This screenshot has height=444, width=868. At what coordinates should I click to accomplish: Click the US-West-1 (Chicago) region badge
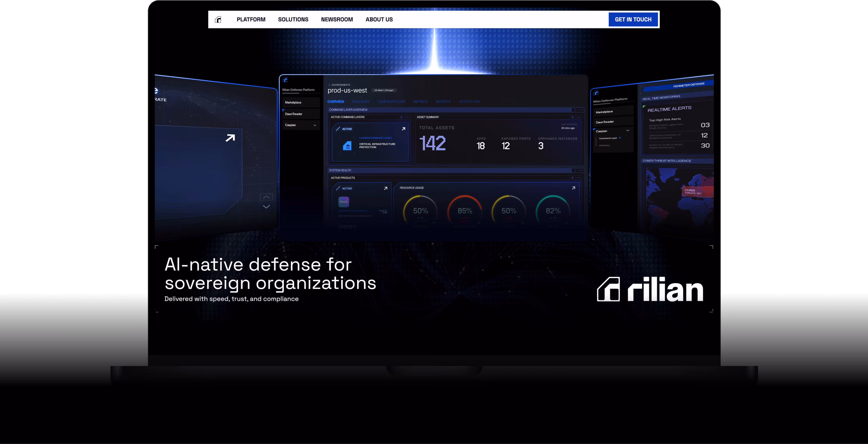click(384, 90)
